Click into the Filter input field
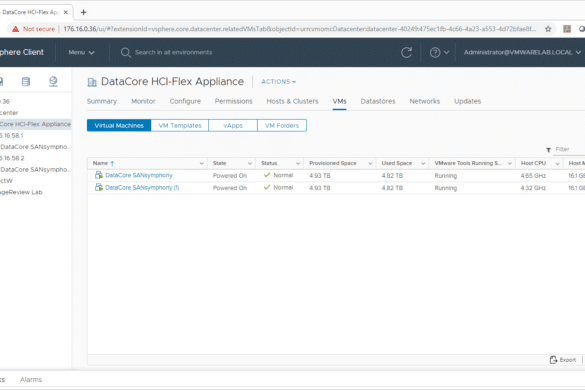This screenshot has height=390, width=585. (569, 149)
